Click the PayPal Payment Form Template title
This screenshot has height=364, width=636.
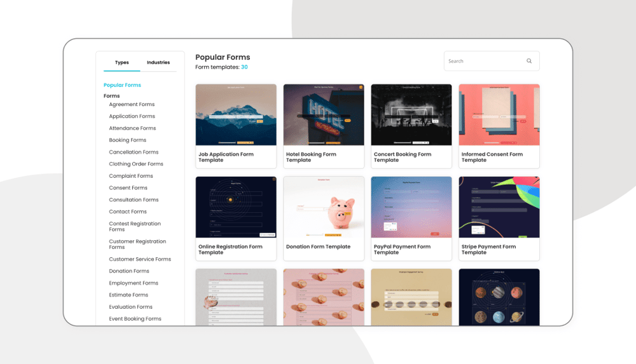[x=402, y=250]
